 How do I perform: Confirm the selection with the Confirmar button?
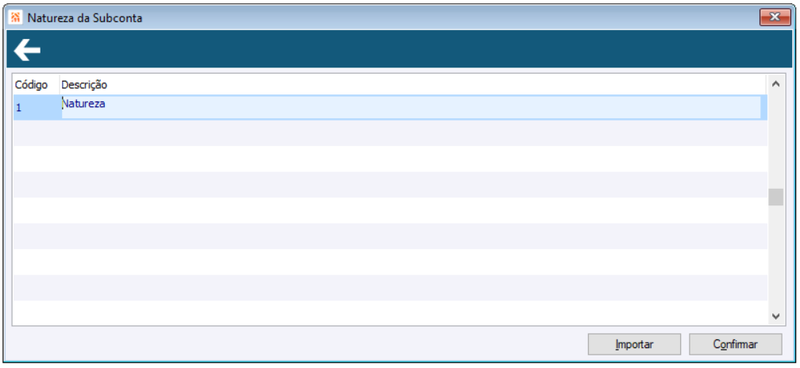click(735, 344)
